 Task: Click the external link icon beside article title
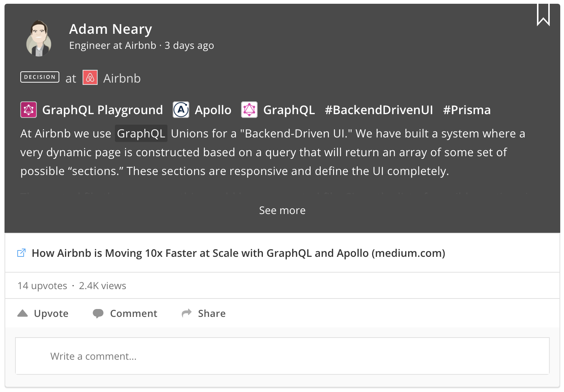point(21,253)
